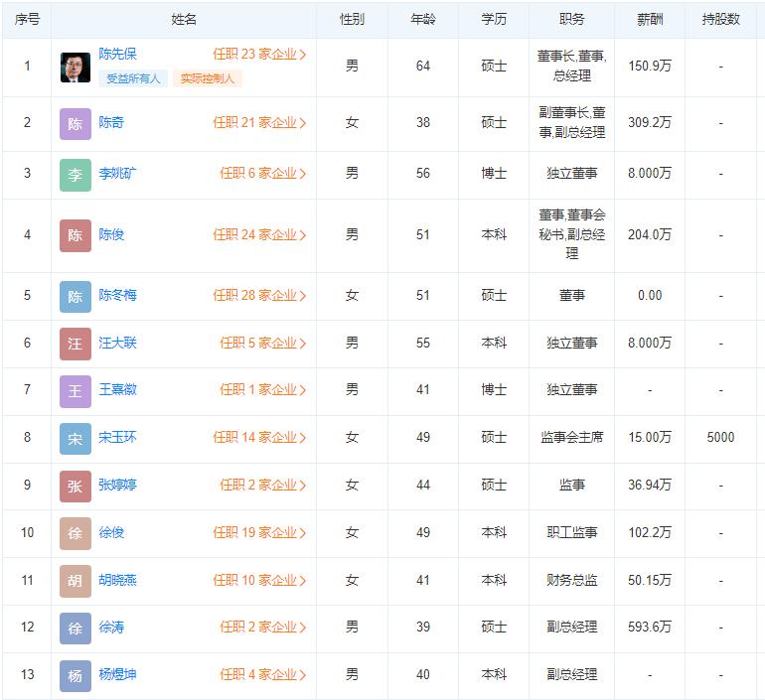Open the name link for 徐涛
765x700 pixels.
pyautogui.click(x=111, y=628)
